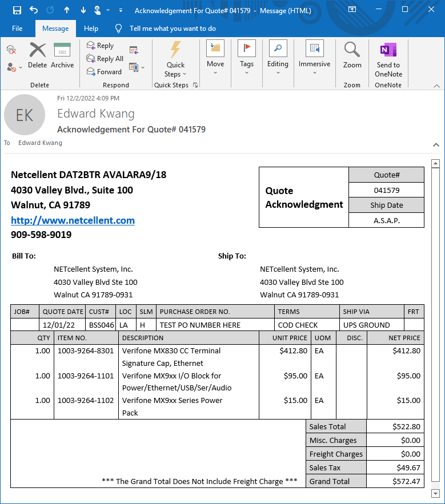Click Reply All

pyautogui.click(x=105, y=58)
